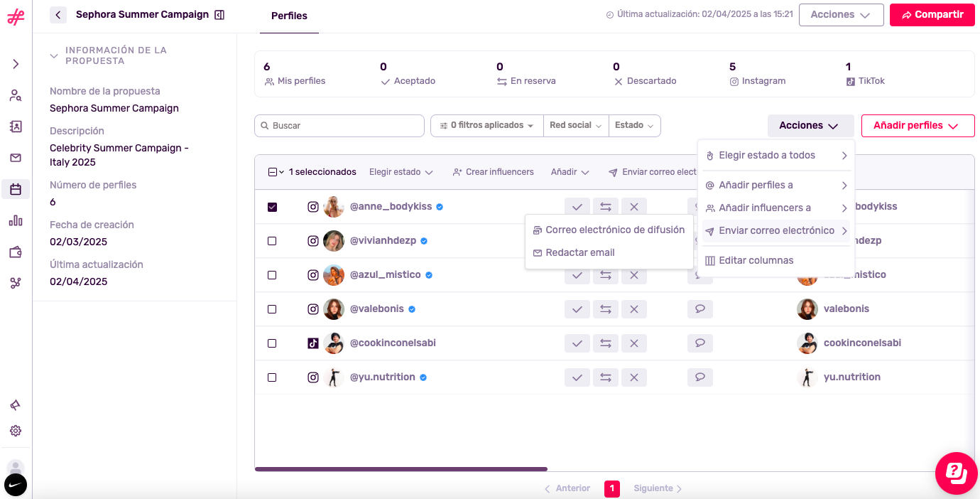
Task: Open the top Acciones dropdown in header
Action: (841, 15)
